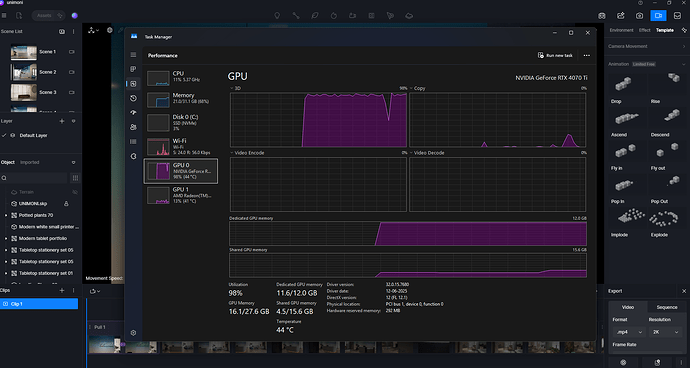
Task: Click the cloud icon in top toolbar
Action: [x=409, y=15]
